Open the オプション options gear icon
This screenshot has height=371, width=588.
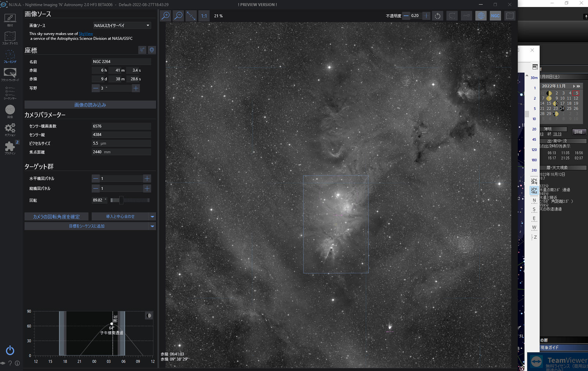coord(10,130)
